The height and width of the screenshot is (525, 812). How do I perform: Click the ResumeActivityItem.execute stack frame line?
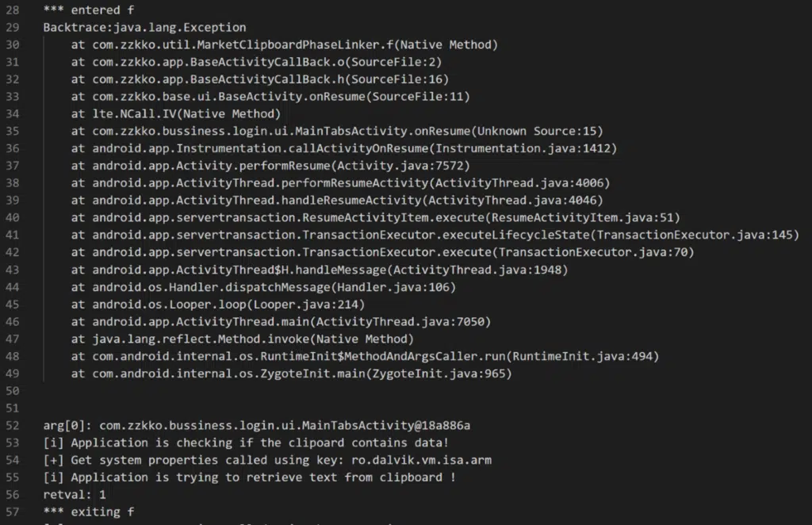[375, 217]
